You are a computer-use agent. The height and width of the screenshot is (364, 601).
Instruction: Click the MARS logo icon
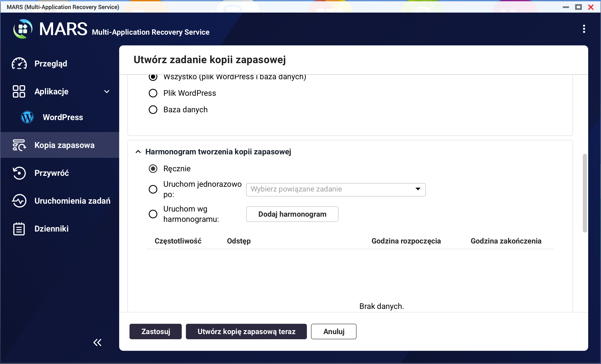pyautogui.click(x=23, y=29)
